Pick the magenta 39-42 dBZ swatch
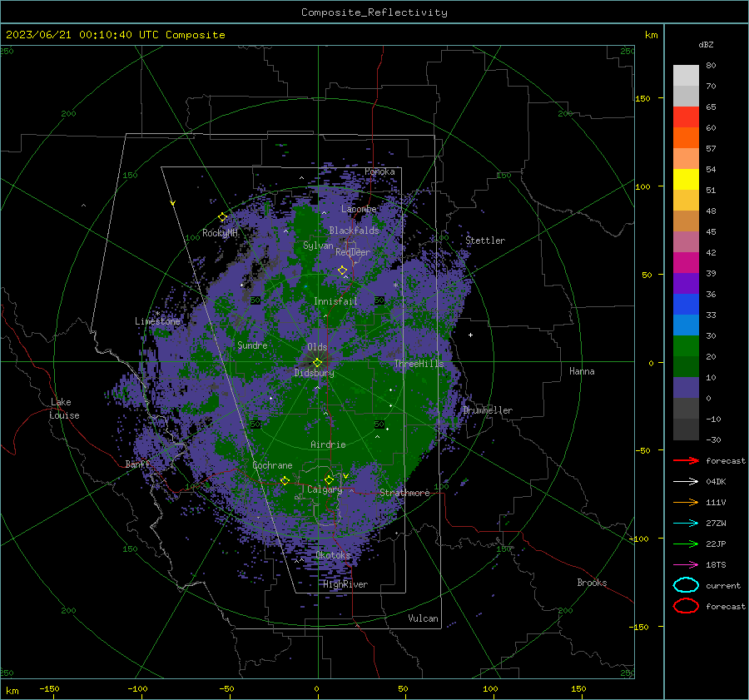Screen dimensions: 749x700 tap(686, 263)
